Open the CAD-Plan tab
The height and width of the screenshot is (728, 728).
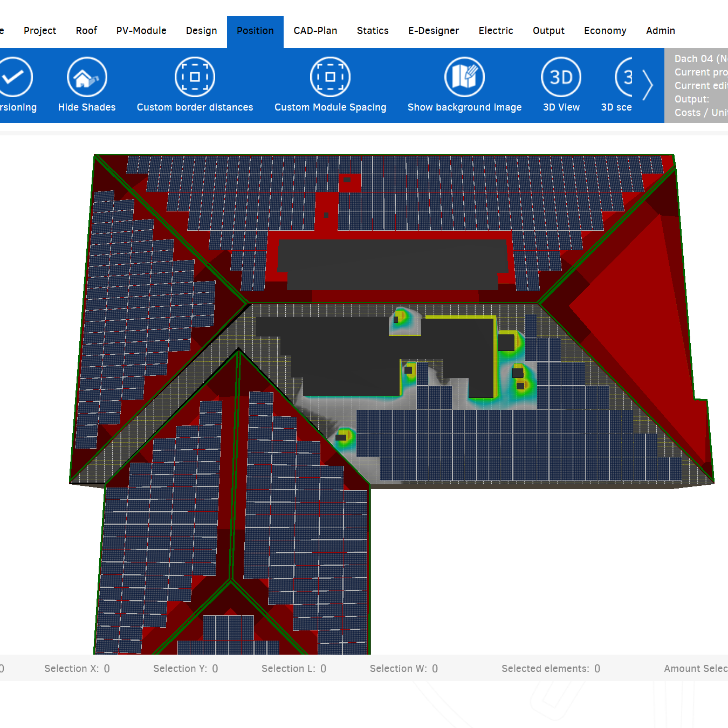315,31
